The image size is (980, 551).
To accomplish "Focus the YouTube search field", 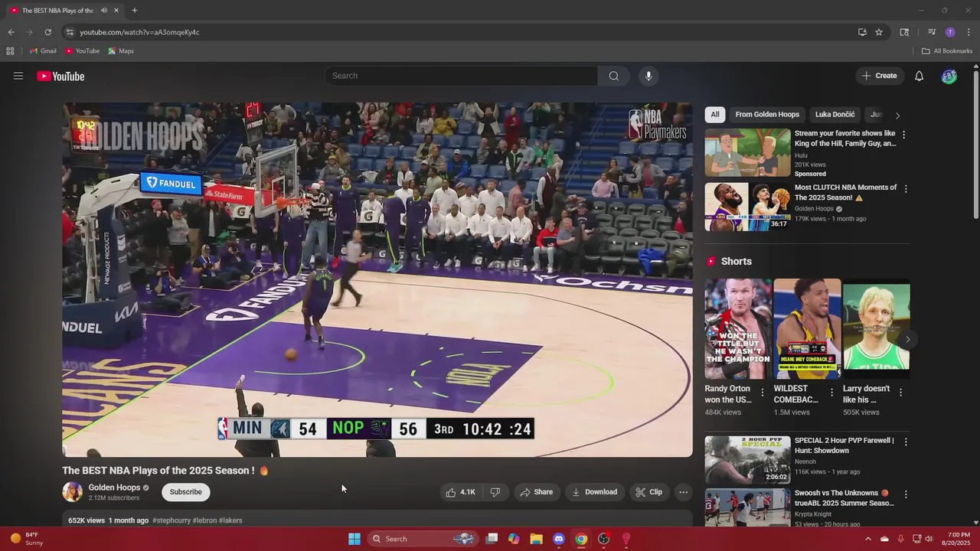I will coord(461,76).
